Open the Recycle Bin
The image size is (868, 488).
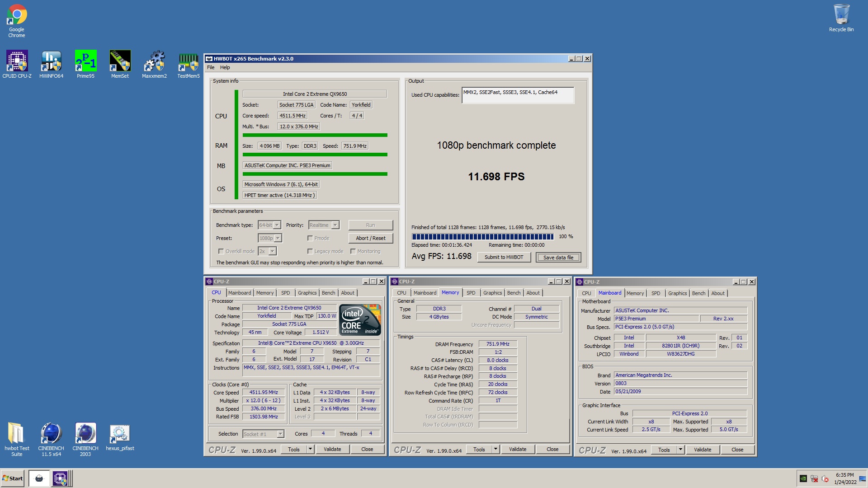pyautogui.click(x=841, y=18)
